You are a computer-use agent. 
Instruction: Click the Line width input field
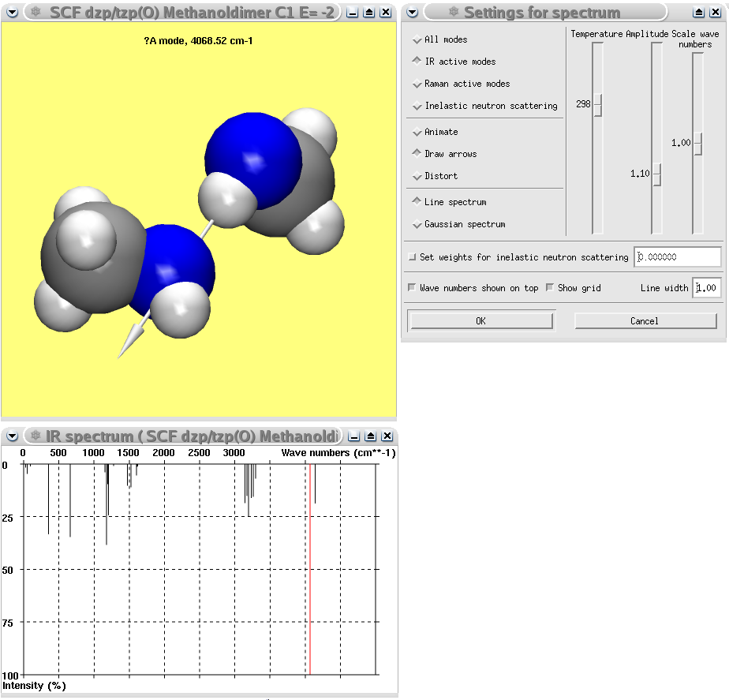pos(706,288)
